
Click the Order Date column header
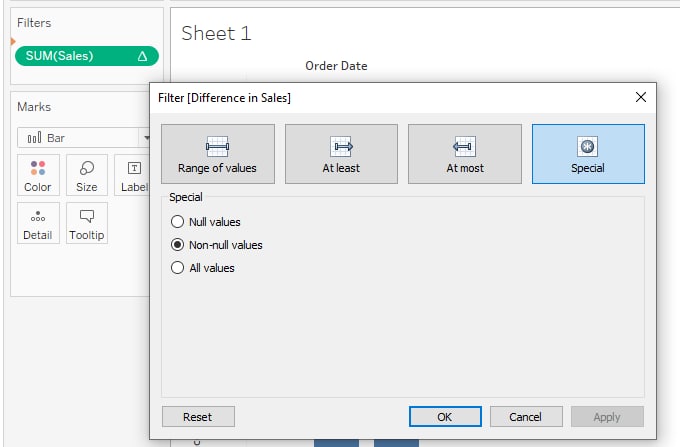(x=336, y=66)
